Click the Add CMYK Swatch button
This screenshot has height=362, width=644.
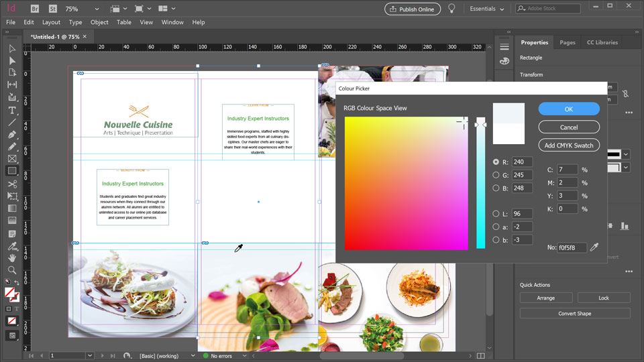(568, 145)
